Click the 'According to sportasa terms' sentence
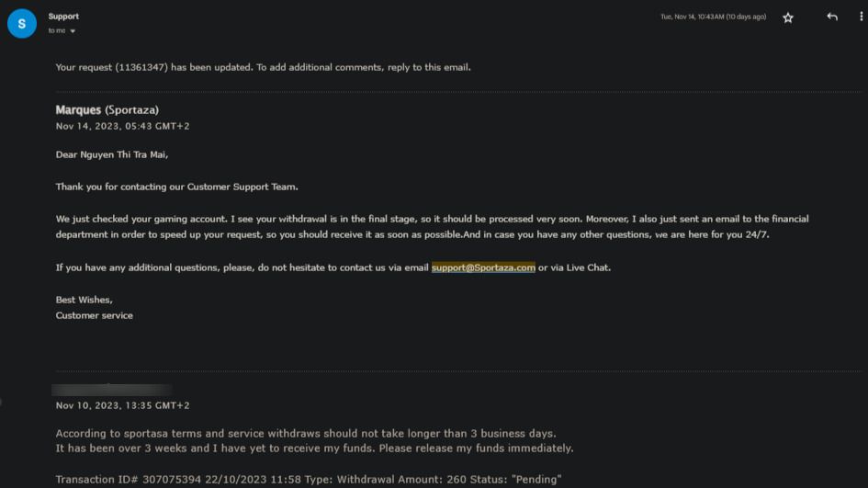Viewport: 868px width, 488px height. point(306,433)
